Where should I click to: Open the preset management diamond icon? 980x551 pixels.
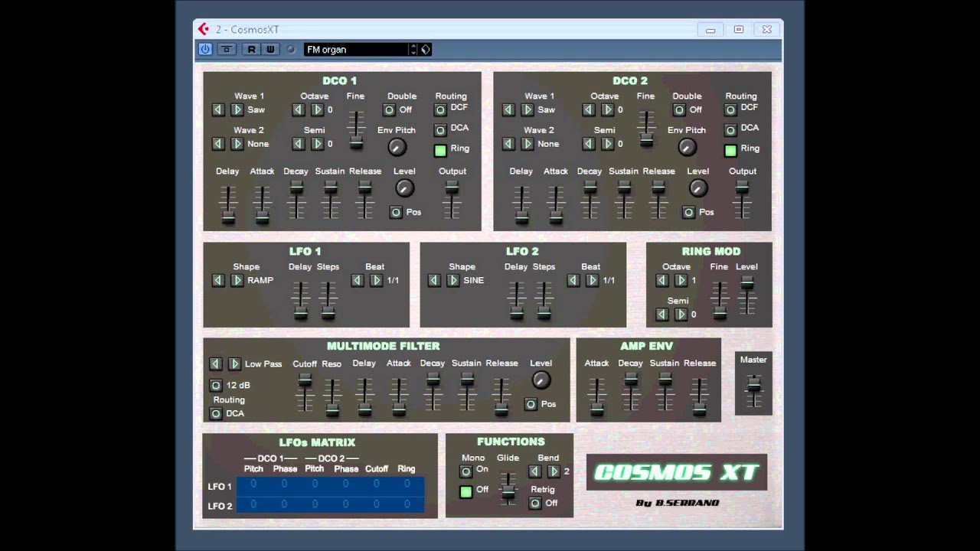coord(426,49)
